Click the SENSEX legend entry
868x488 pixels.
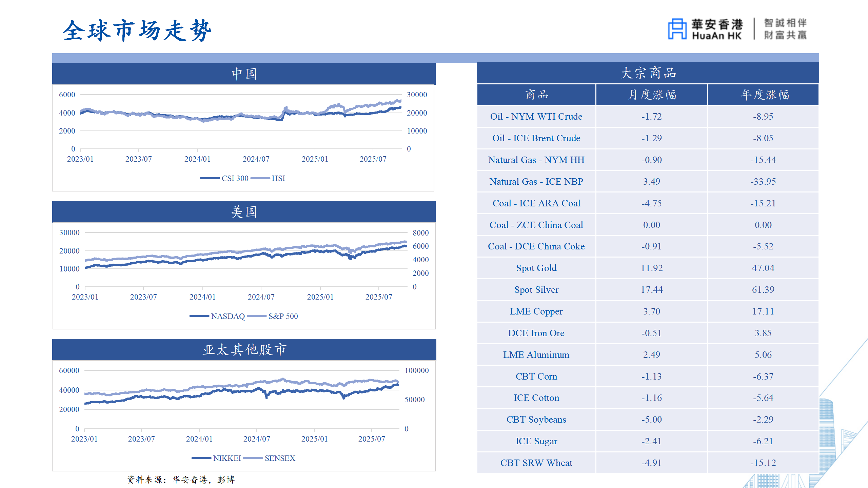tap(280, 458)
